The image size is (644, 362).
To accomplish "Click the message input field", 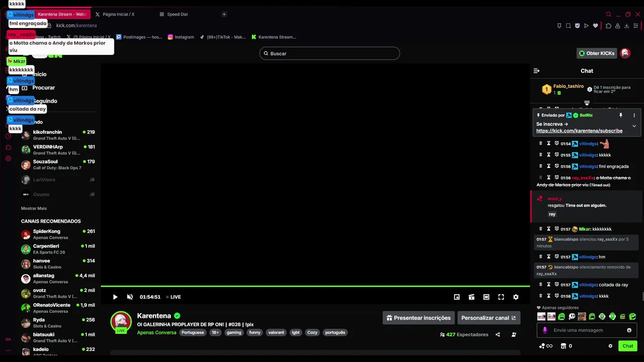I will [587, 330].
